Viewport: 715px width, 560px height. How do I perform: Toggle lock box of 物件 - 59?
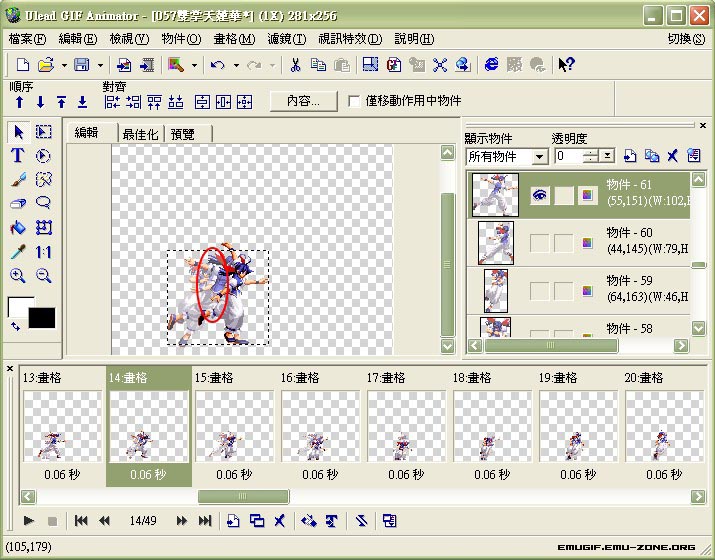(564, 291)
